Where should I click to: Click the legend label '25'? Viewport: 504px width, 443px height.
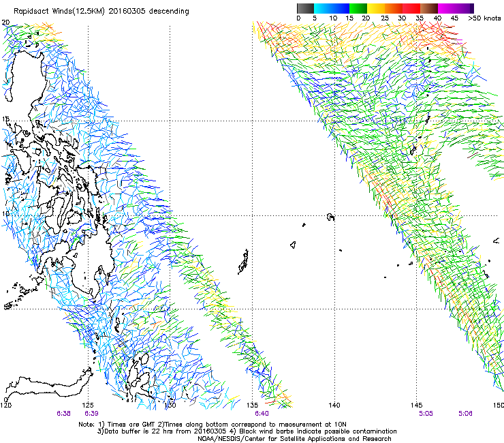click(x=385, y=18)
